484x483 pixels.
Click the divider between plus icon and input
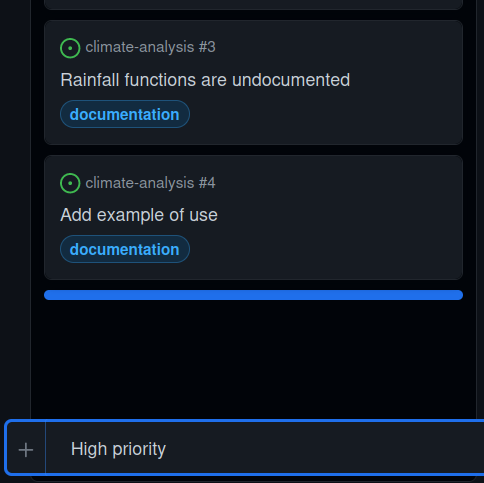click(45, 448)
